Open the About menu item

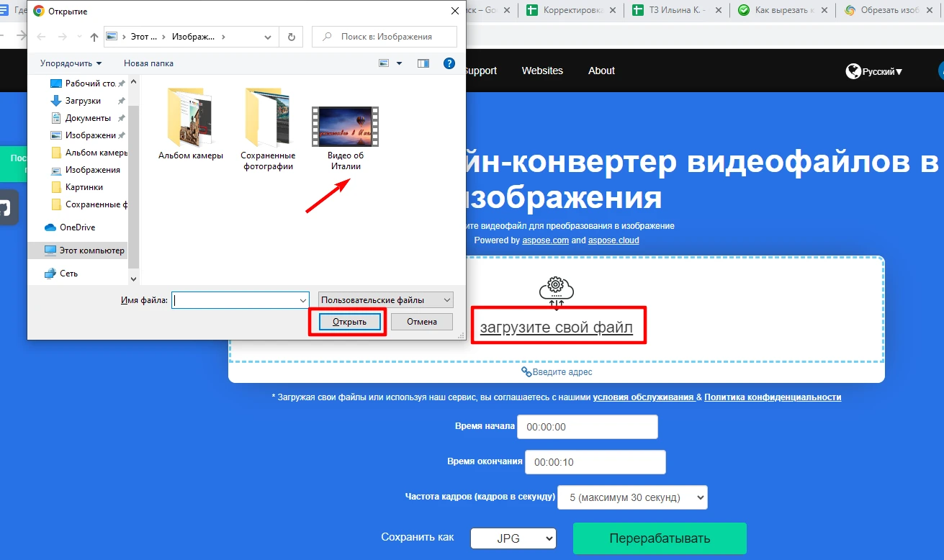(x=601, y=71)
